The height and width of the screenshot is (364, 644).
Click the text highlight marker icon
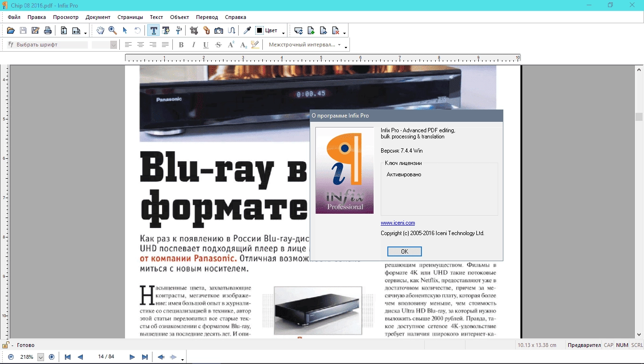(x=255, y=45)
